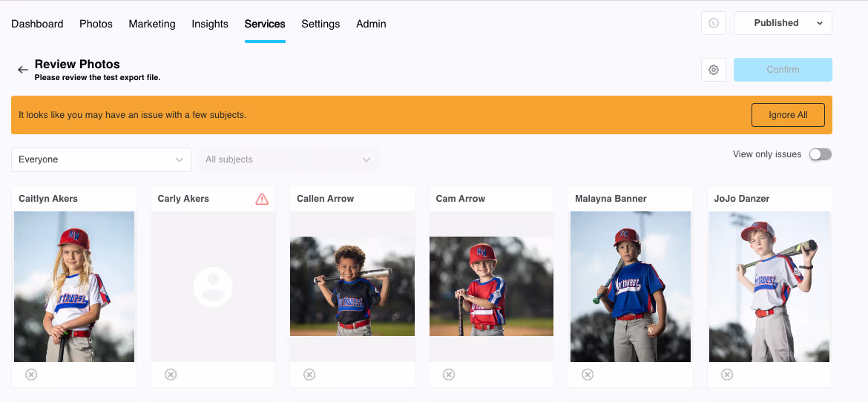This screenshot has height=402, width=868.
Task: Click the Confirm button
Action: click(783, 70)
